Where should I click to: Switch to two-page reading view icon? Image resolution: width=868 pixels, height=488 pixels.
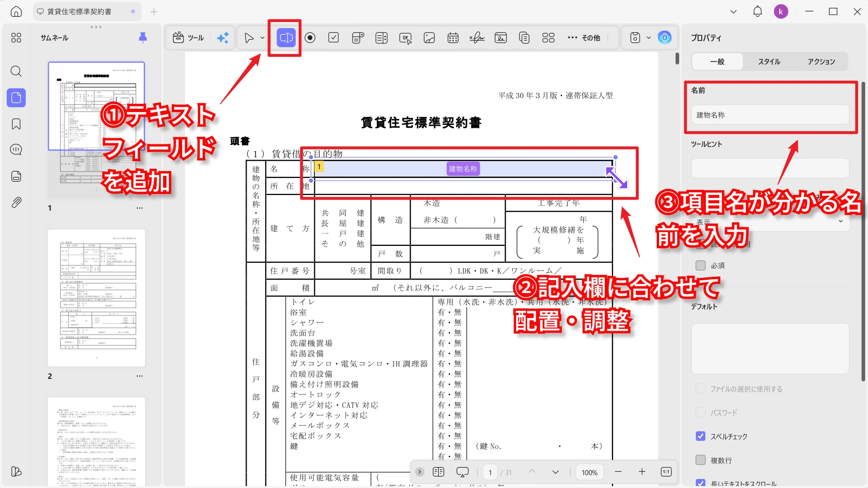click(x=438, y=472)
